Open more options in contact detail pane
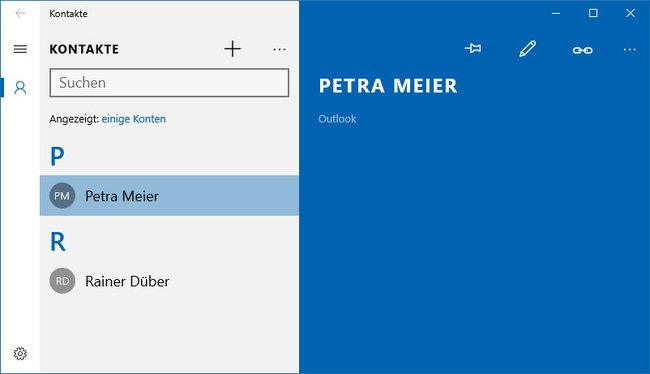 (x=629, y=50)
